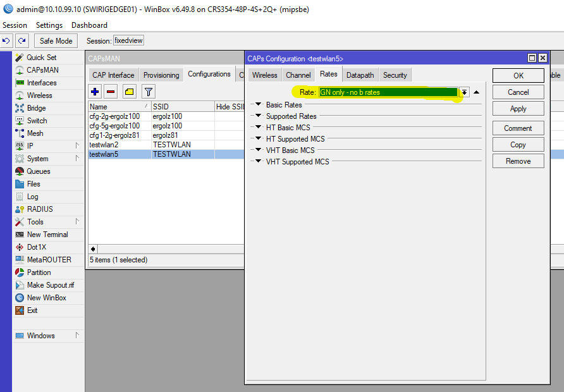Expand the Basic Rates section
Screen dimensions: 564x392
[258, 105]
